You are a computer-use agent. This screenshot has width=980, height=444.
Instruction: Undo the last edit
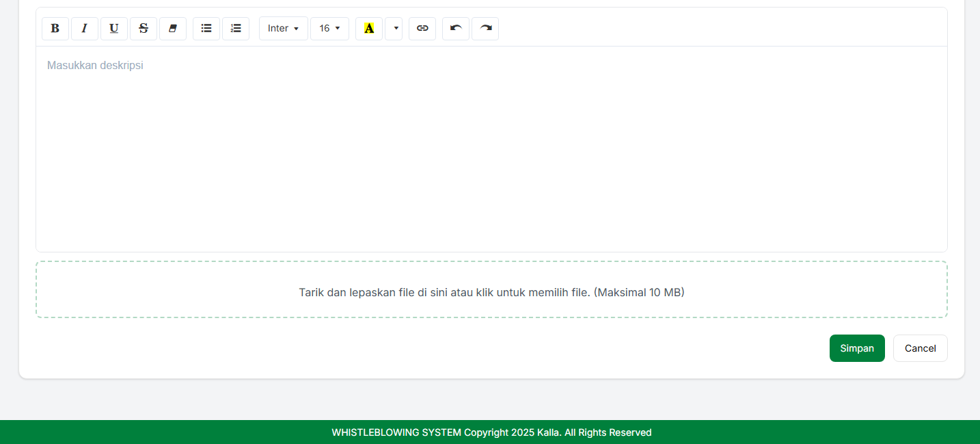456,29
